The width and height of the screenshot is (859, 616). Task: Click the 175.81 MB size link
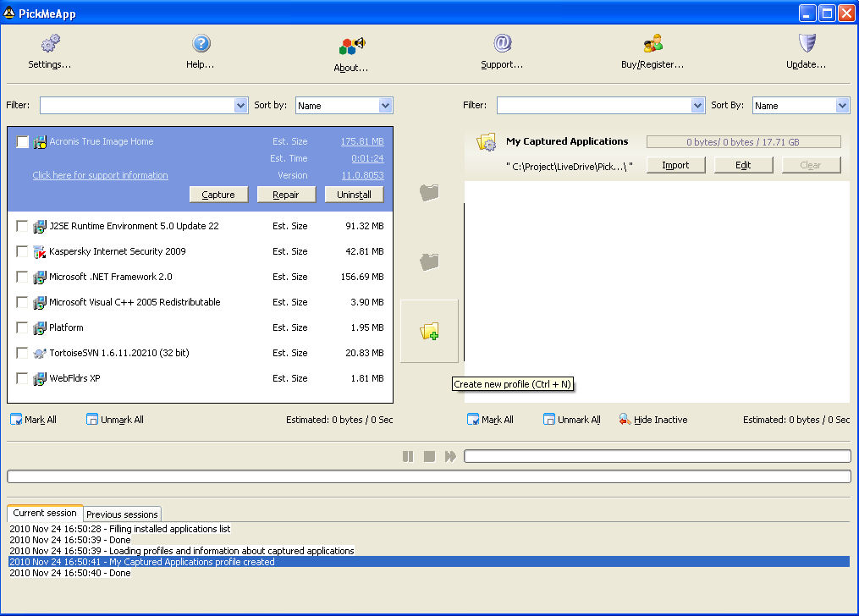(x=362, y=141)
